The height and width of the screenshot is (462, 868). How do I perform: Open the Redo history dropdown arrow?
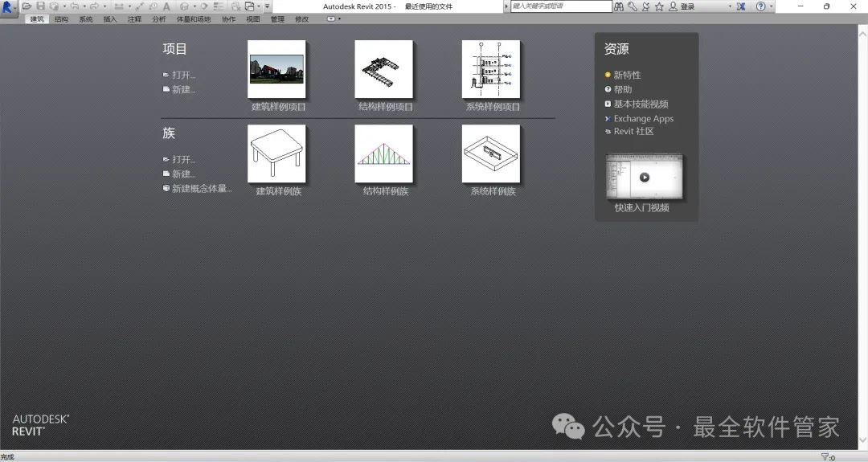[104, 6]
